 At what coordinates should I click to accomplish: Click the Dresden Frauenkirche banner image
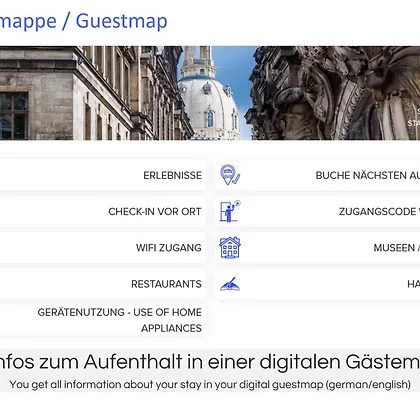[x=210, y=93]
